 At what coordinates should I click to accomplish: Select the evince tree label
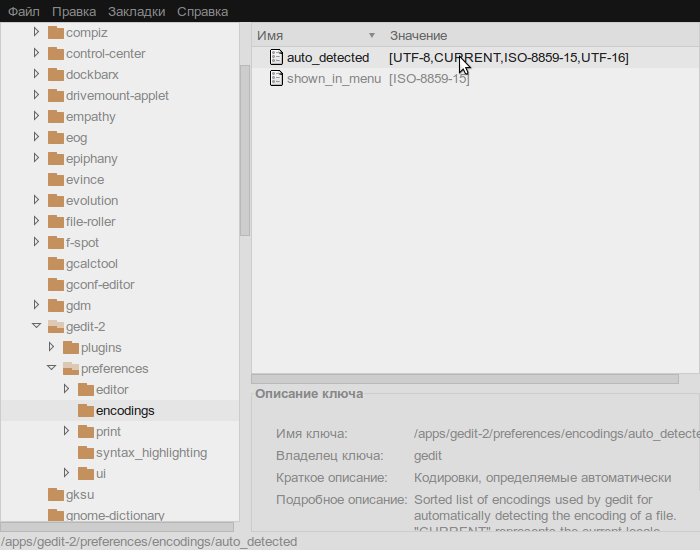click(85, 179)
